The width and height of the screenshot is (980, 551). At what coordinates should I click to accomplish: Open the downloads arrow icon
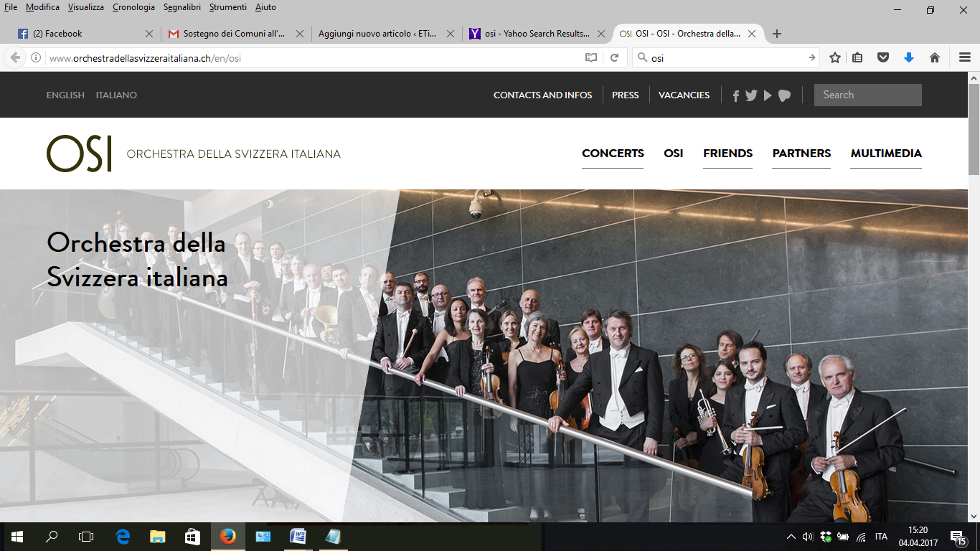point(909,58)
